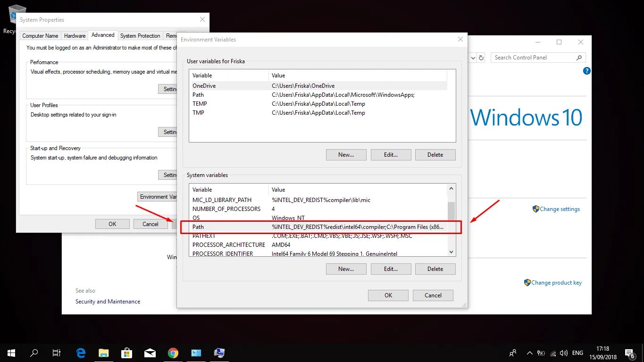
Task: Switch to Computer Name tab
Action: coord(40,36)
